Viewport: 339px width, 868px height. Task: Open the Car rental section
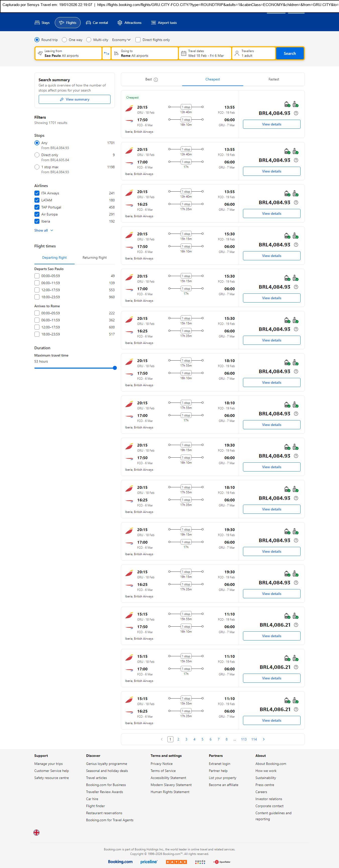coord(97,23)
